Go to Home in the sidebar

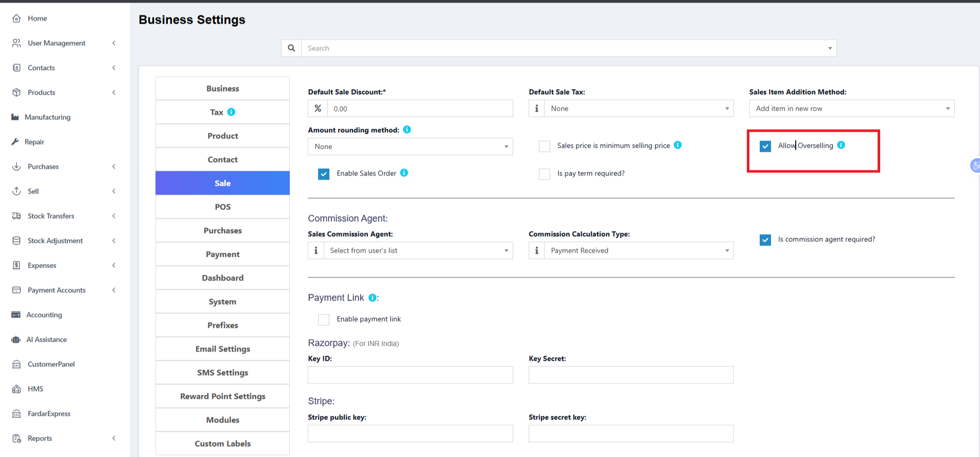pyautogui.click(x=37, y=19)
